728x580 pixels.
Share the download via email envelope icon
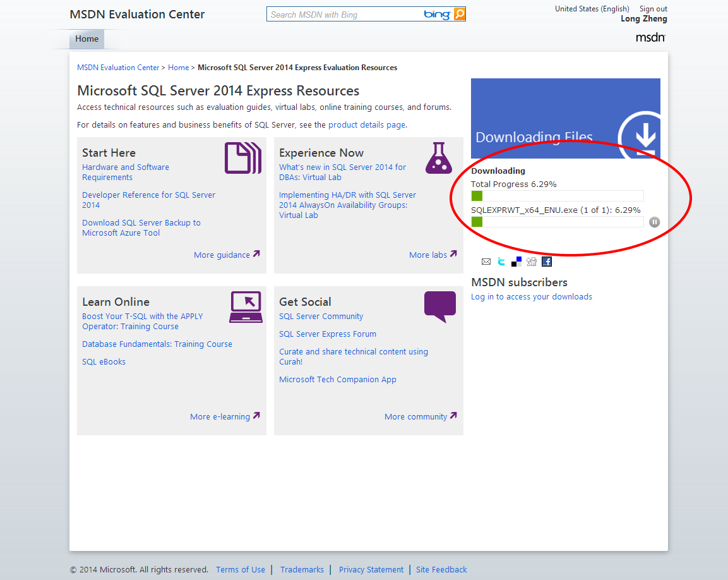[486, 261]
